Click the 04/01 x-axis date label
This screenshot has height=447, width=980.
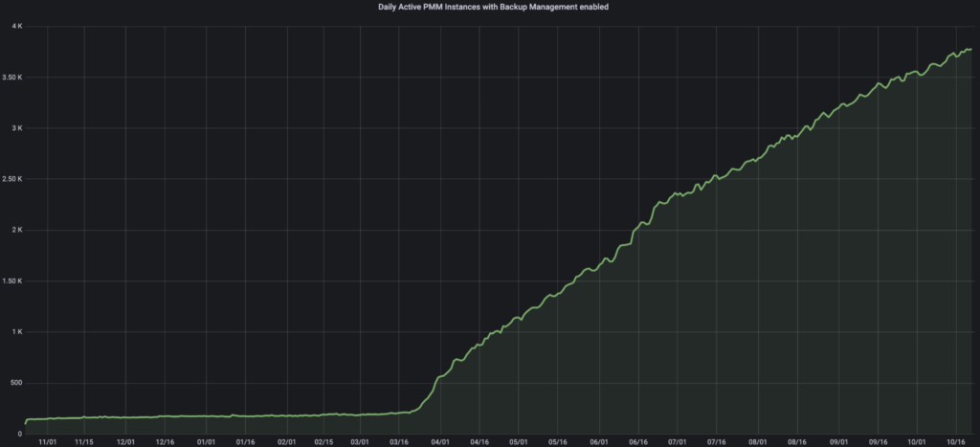tap(442, 441)
